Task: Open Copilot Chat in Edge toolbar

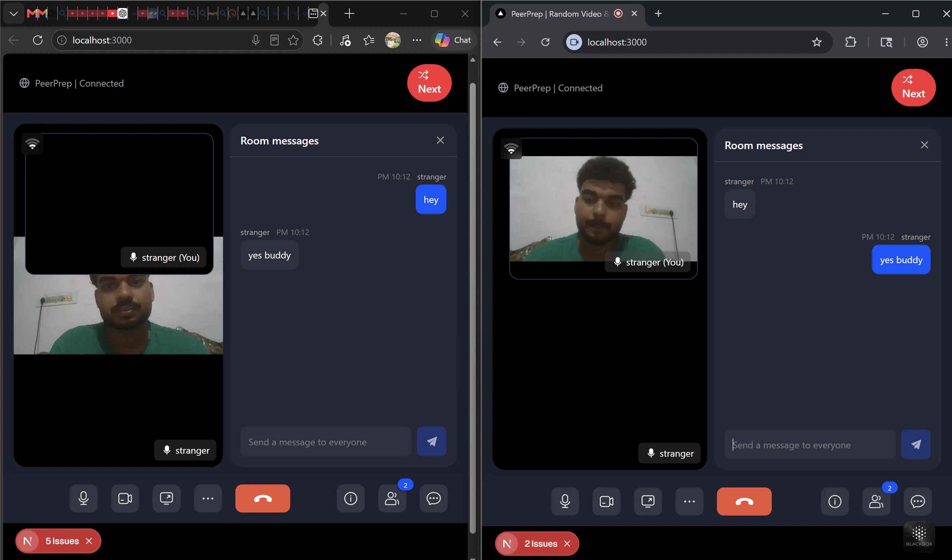Action: (x=453, y=40)
